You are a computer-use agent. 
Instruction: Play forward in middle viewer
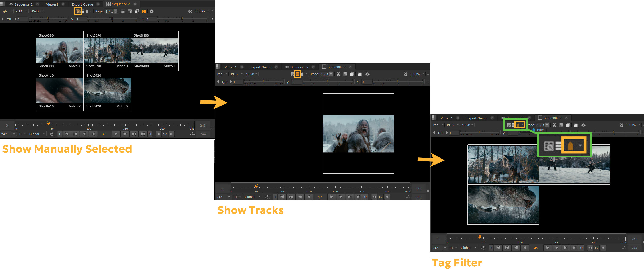[332, 197]
